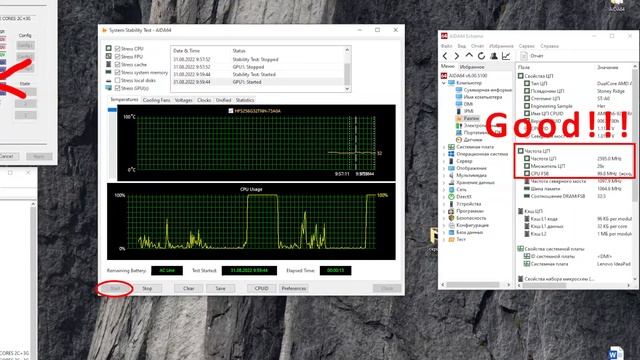The image size is (640, 360).
Task: Open the Вид menu in AIDA64
Action: click(x=462, y=46)
